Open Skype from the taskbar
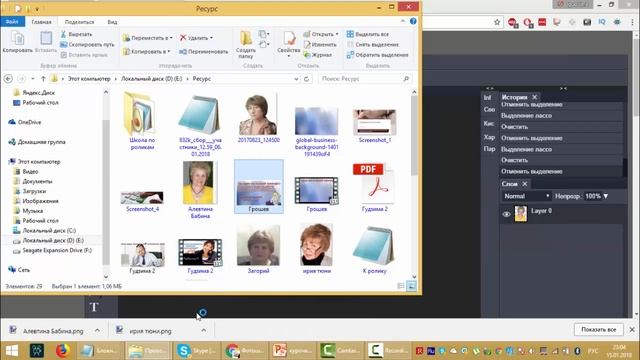This screenshot has width=640, height=360. (x=197, y=351)
